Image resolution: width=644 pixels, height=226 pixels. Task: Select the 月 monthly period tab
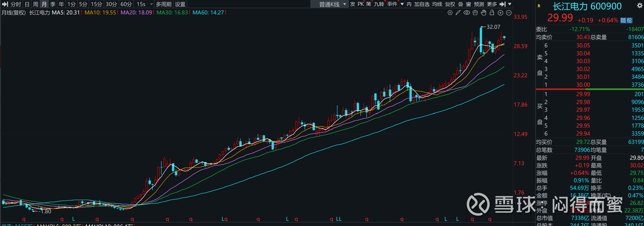pos(44,4)
